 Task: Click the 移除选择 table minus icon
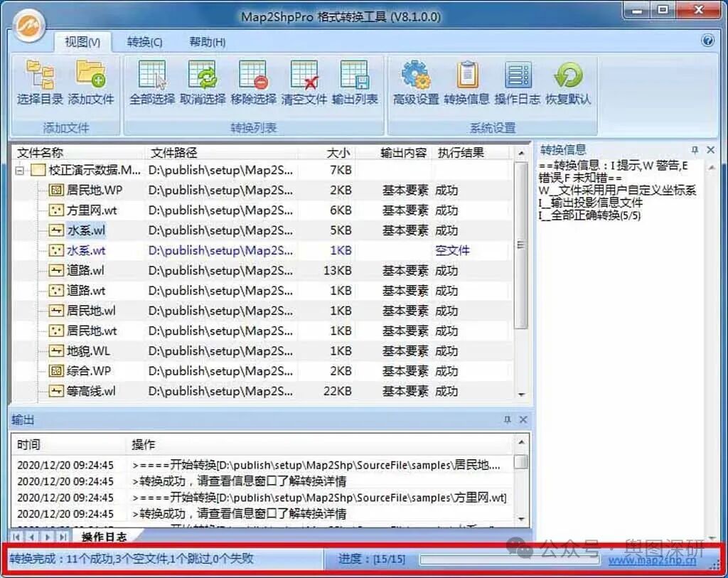coord(254,75)
